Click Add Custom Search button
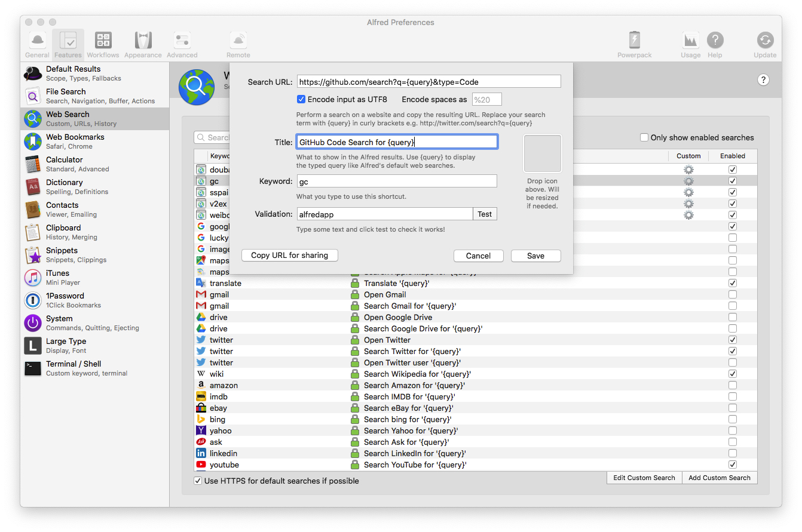The height and width of the screenshot is (532, 802). pos(719,478)
